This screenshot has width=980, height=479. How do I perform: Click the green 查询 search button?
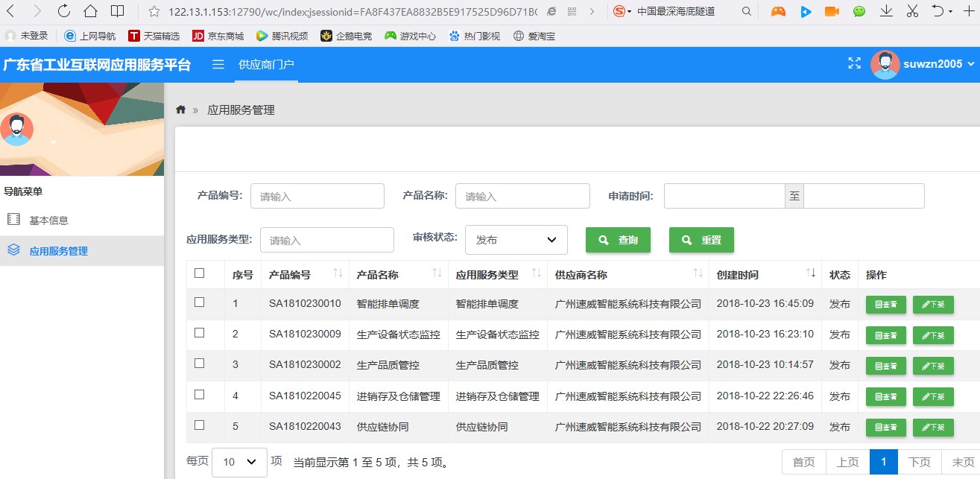point(618,240)
